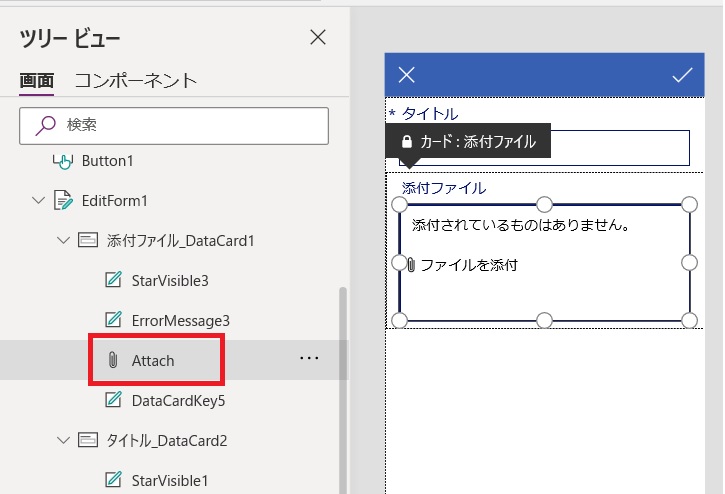Image resolution: width=725 pixels, height=494 pixels.
Task: Click the bottom-right resize handle of attachment control
Action: [689, 320]
